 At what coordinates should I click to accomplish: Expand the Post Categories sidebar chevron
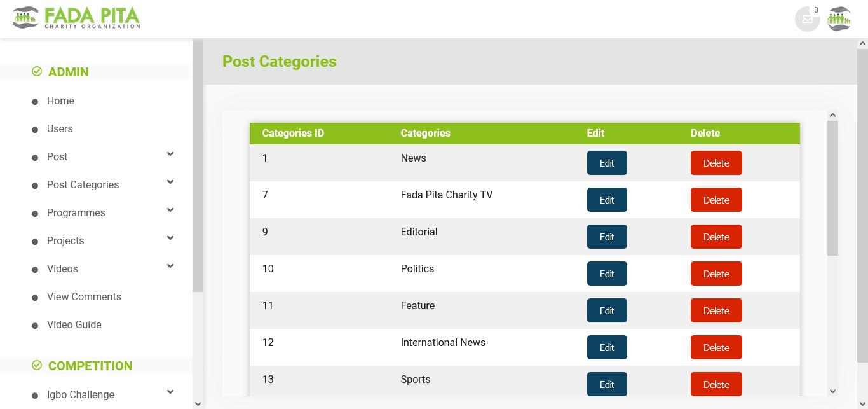coord(170,183)
